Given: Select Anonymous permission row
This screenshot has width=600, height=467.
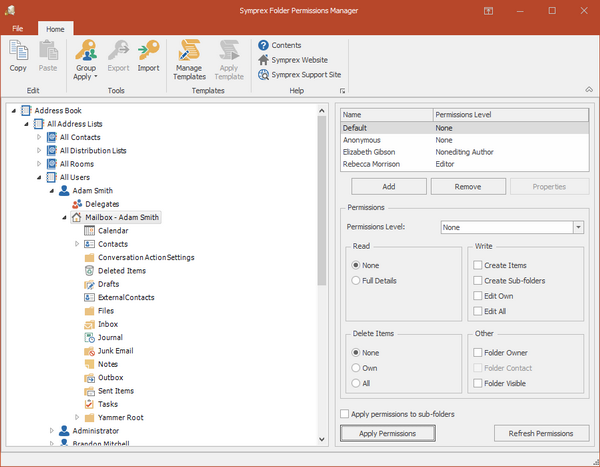Looking at the screenshot, I should tap(465, 140).
